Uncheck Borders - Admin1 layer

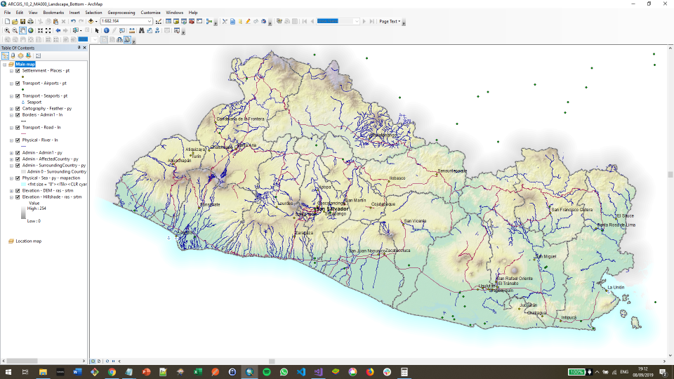(18, 115)
